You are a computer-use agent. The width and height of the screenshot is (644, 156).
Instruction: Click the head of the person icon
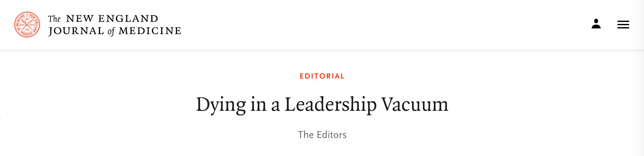[x=596, y=21]
